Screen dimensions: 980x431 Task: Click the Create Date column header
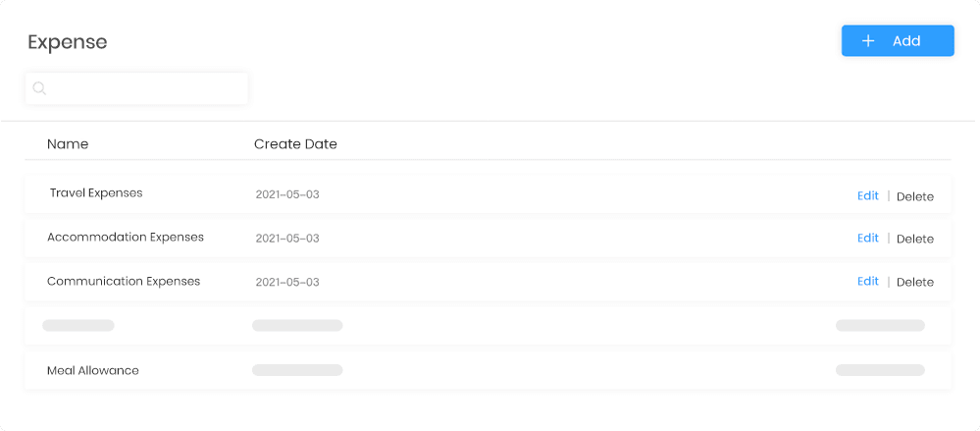295,144
